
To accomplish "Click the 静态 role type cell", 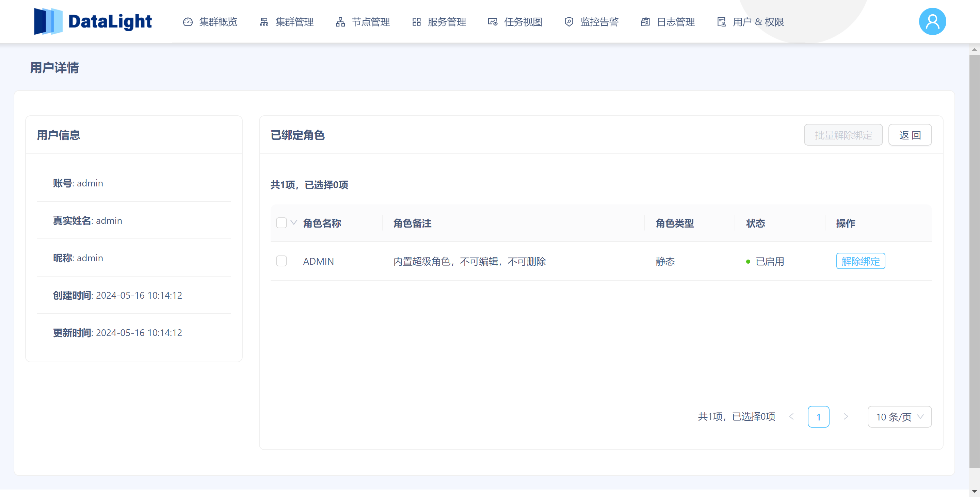I will tap(665, 261).
